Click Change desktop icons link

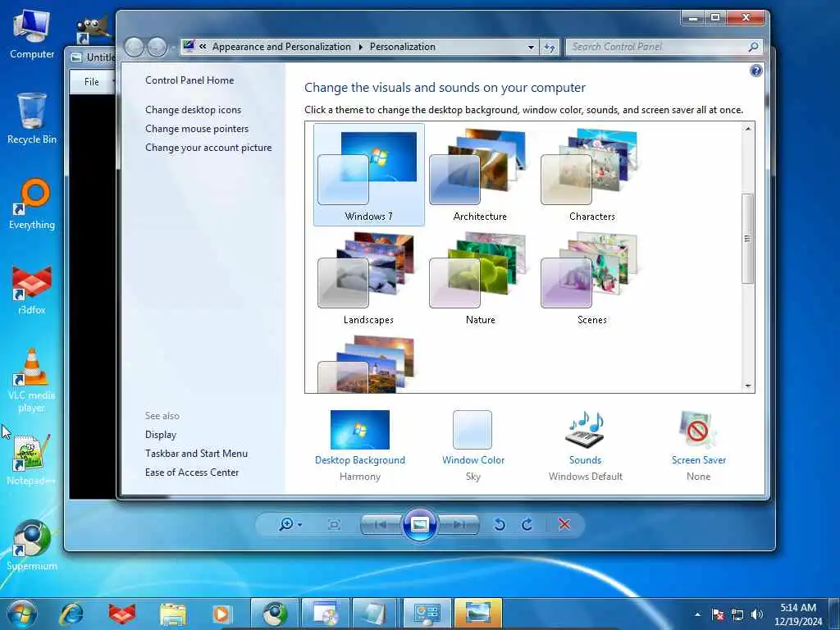click(x=194, y=110)
